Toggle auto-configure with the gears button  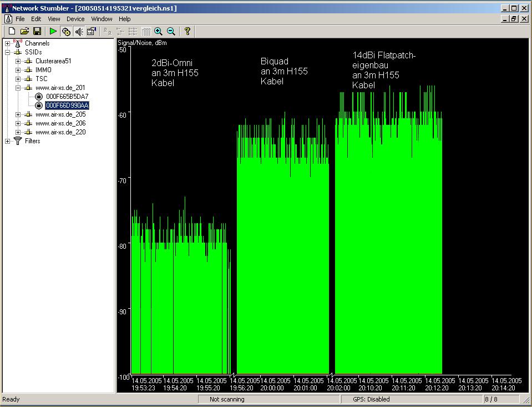[x=66, y=31]
